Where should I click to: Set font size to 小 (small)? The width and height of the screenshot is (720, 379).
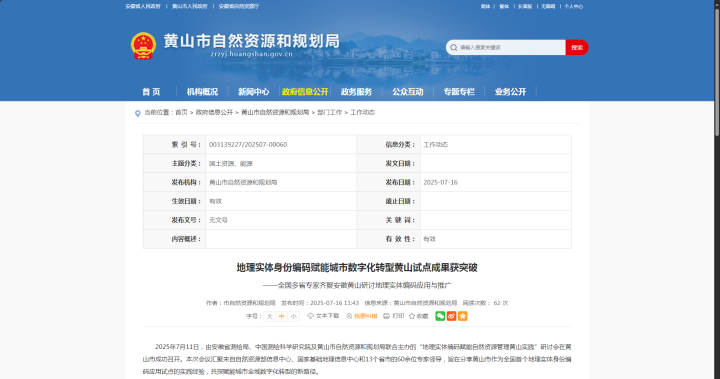point(293,316)
